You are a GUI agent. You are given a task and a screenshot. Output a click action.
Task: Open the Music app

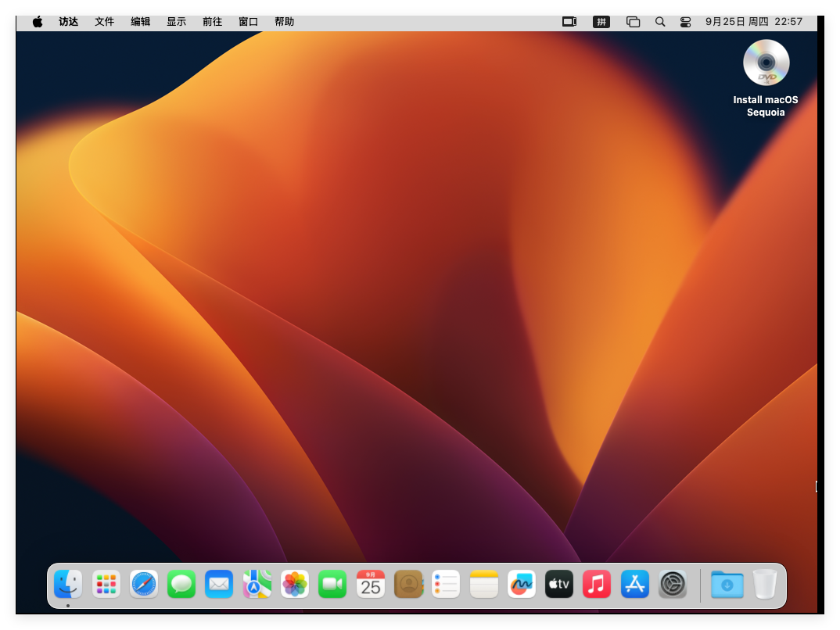597,584
